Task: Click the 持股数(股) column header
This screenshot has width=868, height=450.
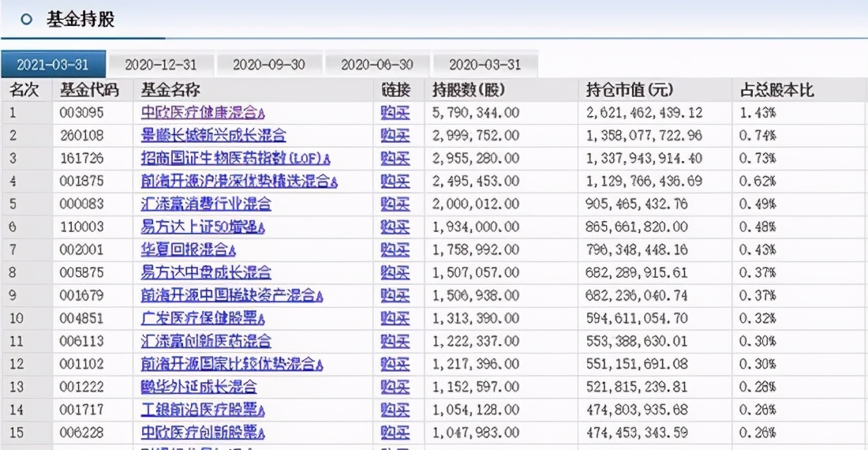Action: pyautogui.click(x=469, y=90)
